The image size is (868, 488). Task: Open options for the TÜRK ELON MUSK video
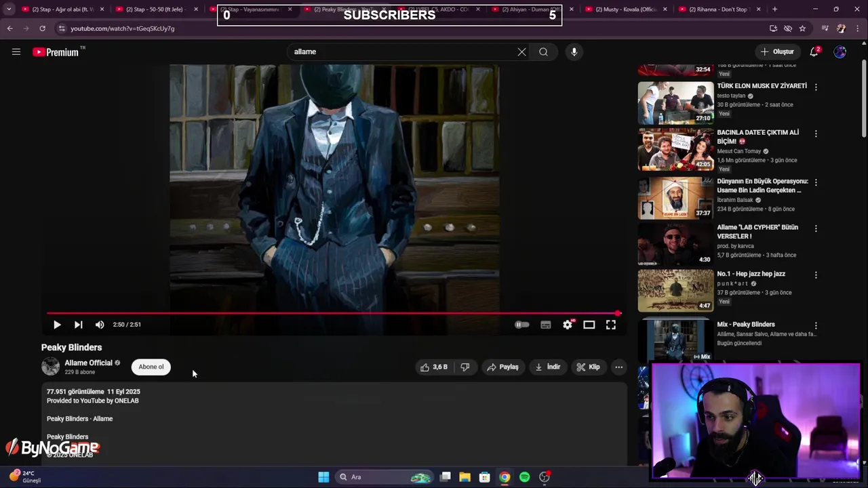coord(816,87)
